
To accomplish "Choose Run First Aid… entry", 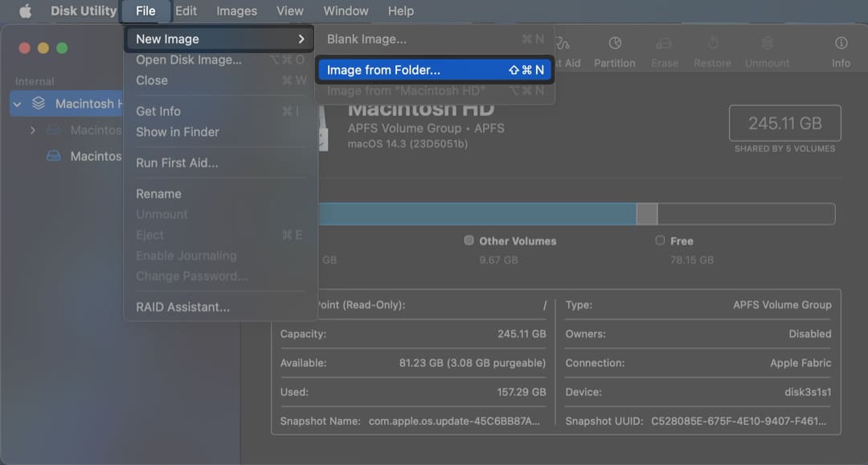I will pyautogui.click(x=220, y=163).
